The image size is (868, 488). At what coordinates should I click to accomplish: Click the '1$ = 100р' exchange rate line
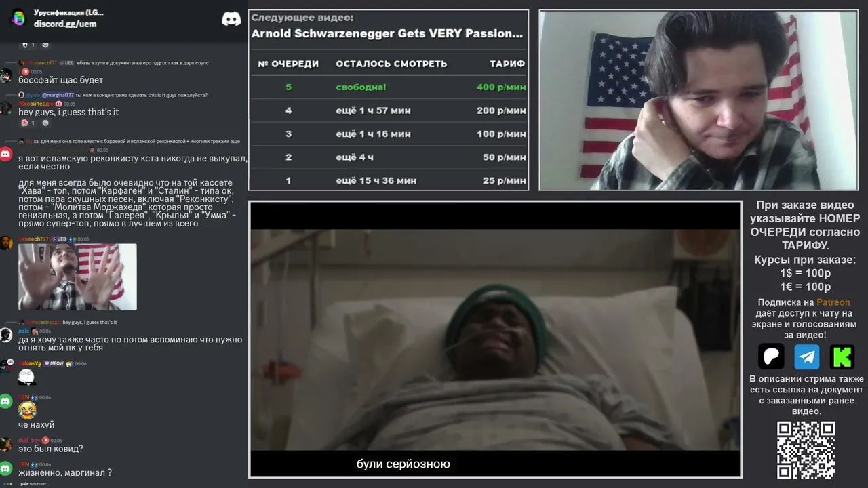pyautogui.click(x=805, y=273)
